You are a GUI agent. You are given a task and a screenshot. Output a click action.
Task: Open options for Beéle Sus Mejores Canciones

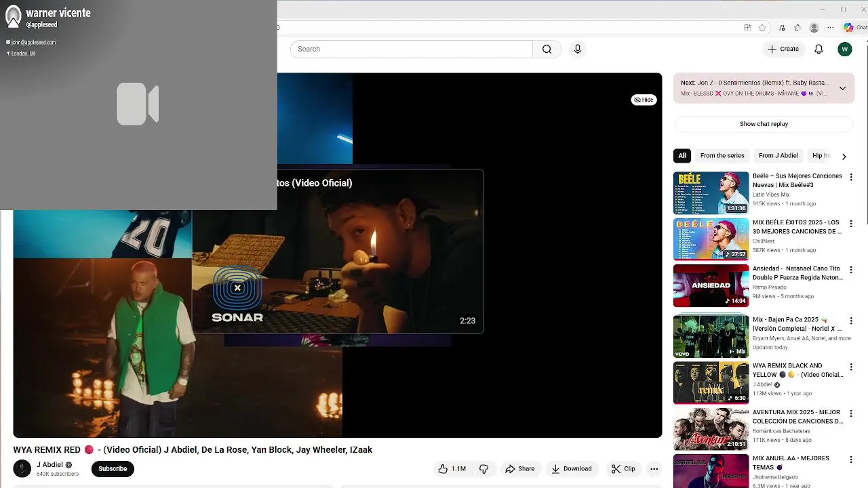[851, 178]
